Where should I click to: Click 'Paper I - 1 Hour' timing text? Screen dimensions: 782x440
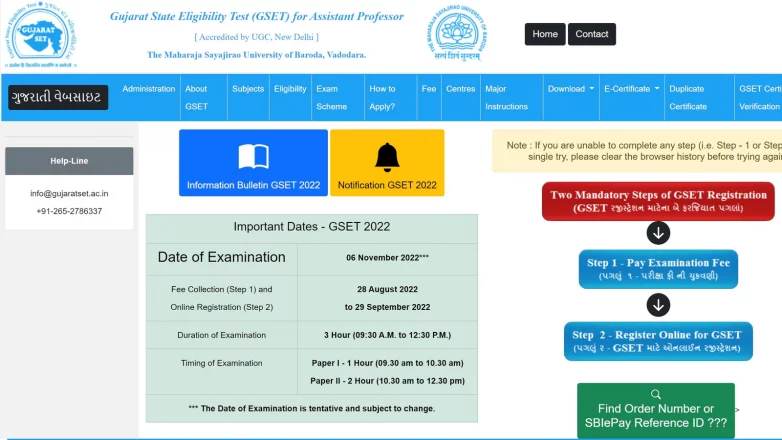(x=388, y=363)
